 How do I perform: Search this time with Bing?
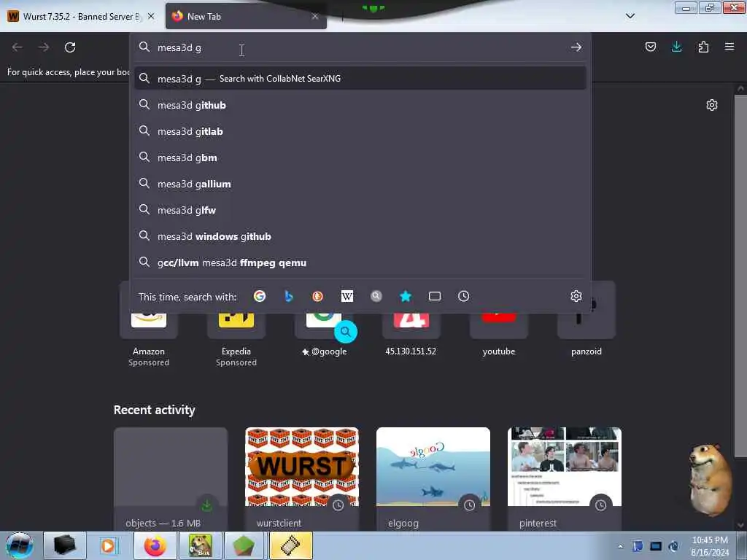point(289,296)
